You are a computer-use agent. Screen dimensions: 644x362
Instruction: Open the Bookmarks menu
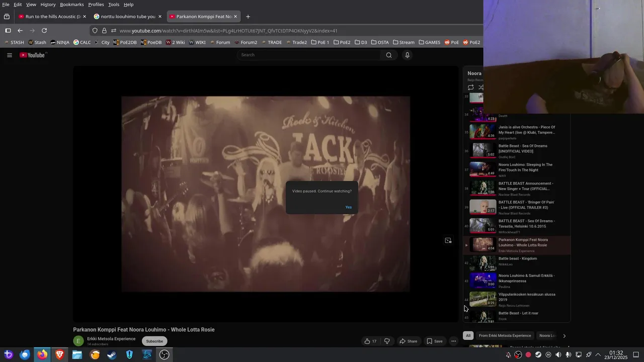tap(72, 5)
